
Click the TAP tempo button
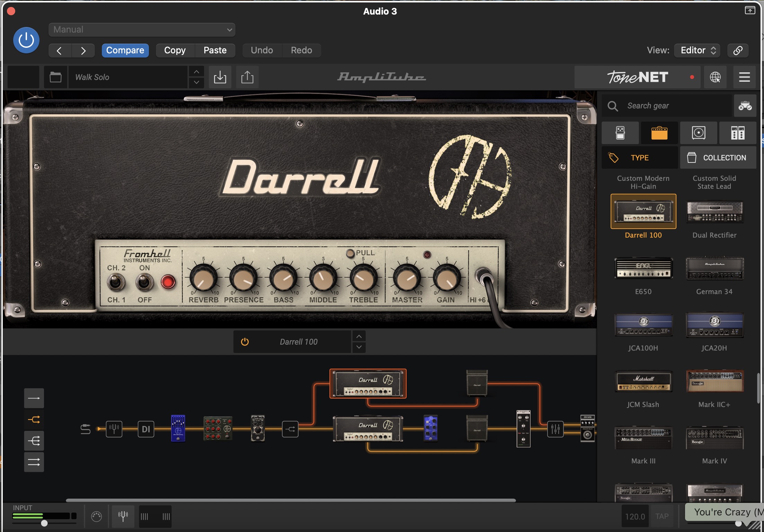tap(662, 516)
